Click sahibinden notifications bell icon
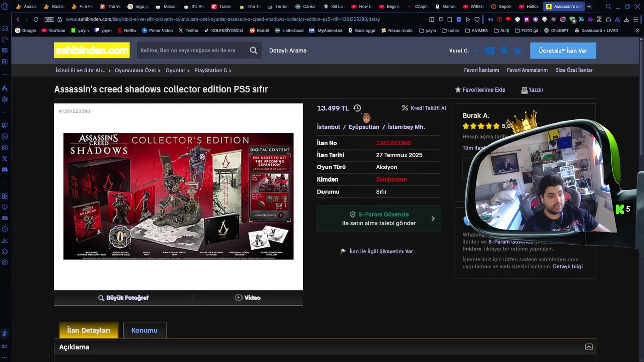 (504, 50)
